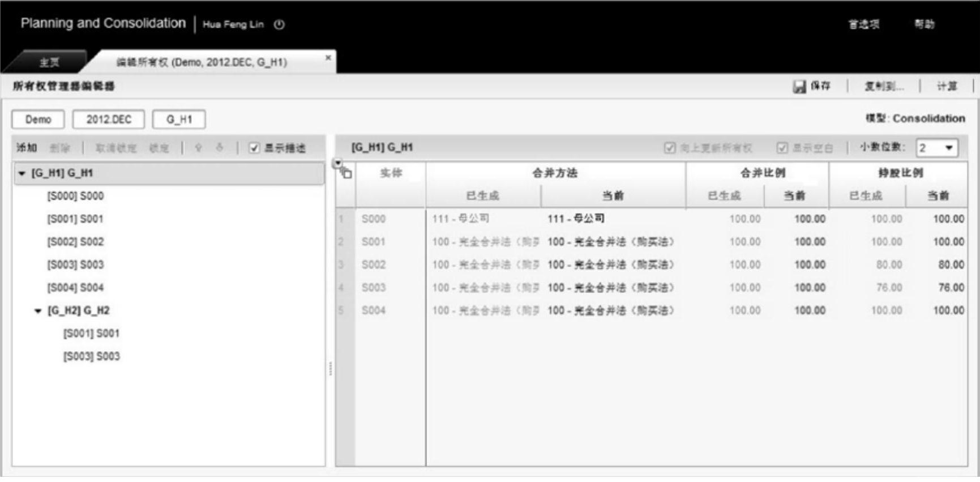Click the S004 entity cell in the grid

coord(391,311)
